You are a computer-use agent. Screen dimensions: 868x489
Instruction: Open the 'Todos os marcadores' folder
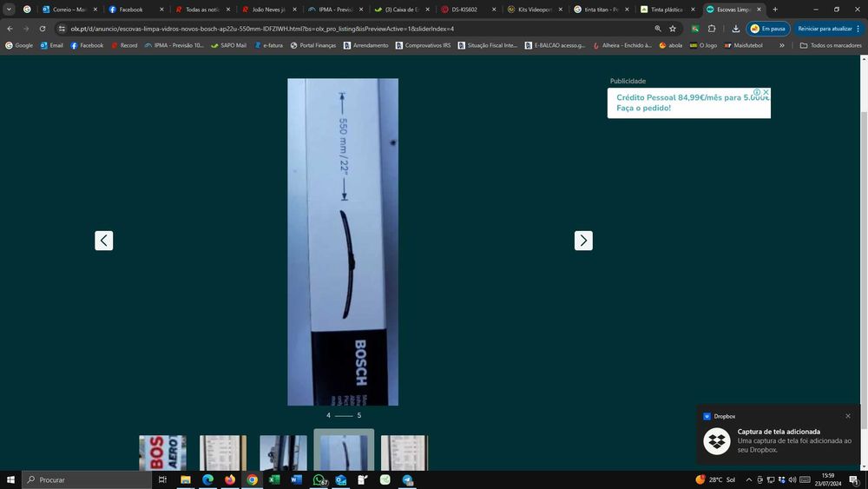click(831, 45)
